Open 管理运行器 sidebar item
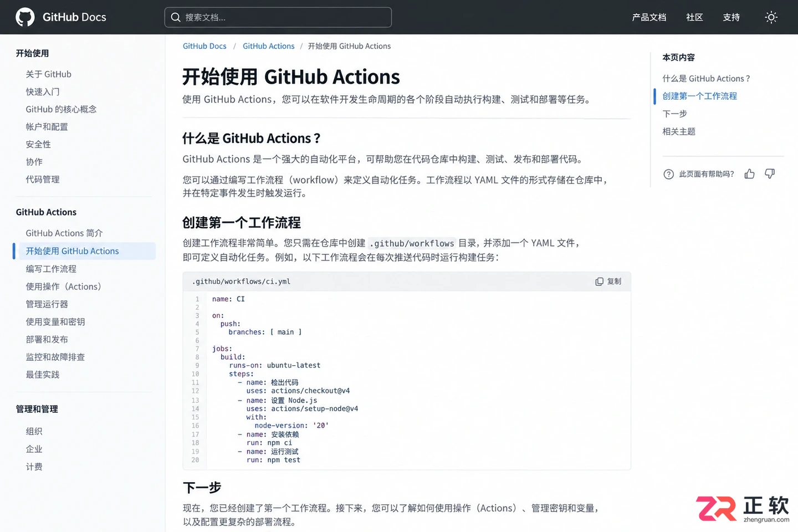This screenshot has width=798, height=532. 47,304
